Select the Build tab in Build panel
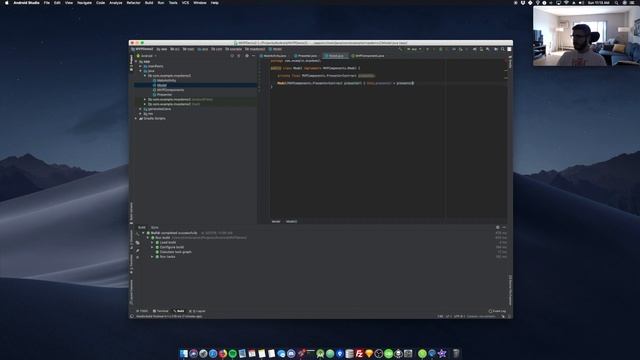The image size is (640, 360). (142, 227)
